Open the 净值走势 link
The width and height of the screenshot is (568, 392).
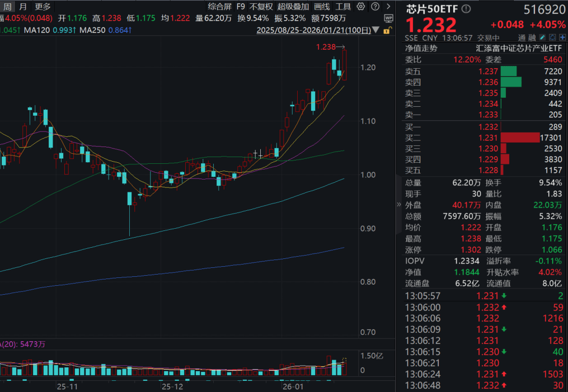(423, 48)
